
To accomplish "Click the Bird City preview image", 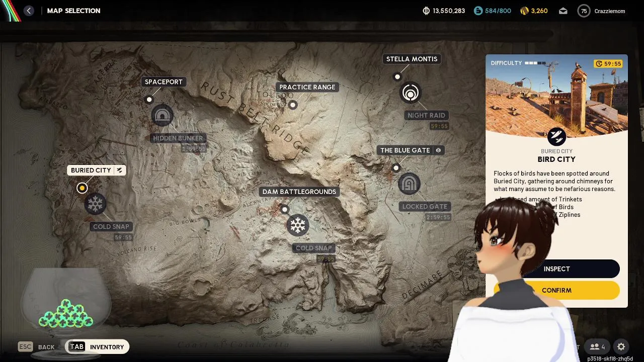I will (556, 96).
